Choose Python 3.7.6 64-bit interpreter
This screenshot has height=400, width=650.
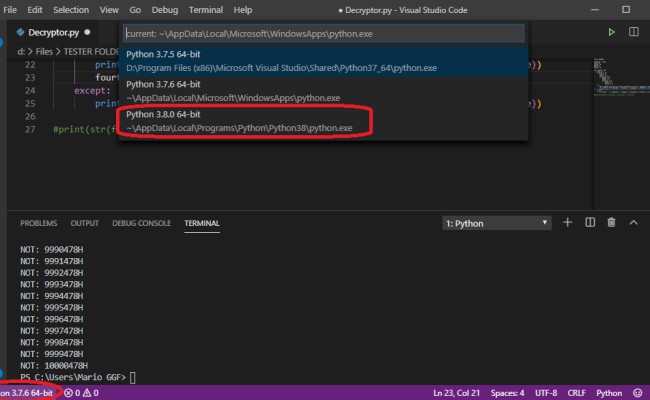tap(324, 91)
